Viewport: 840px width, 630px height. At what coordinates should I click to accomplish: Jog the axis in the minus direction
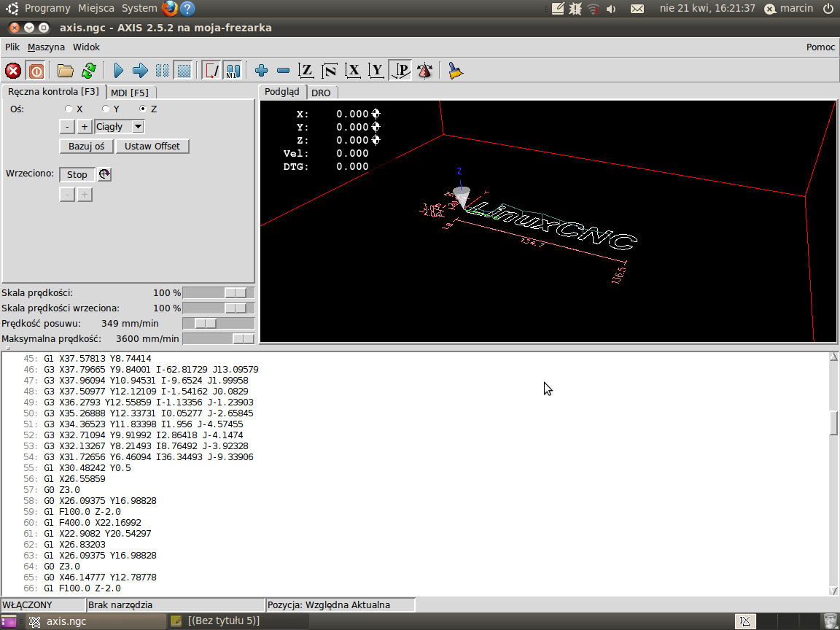coord(67,127)
